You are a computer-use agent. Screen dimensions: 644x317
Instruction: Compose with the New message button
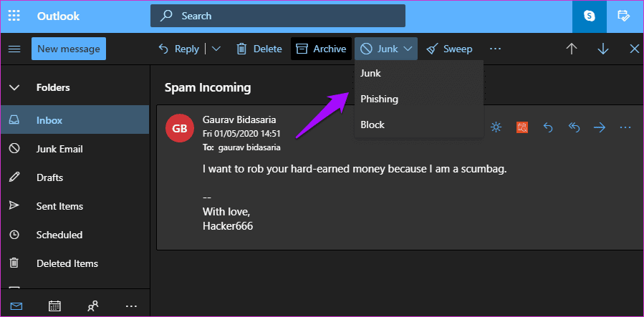click(69, 49)
